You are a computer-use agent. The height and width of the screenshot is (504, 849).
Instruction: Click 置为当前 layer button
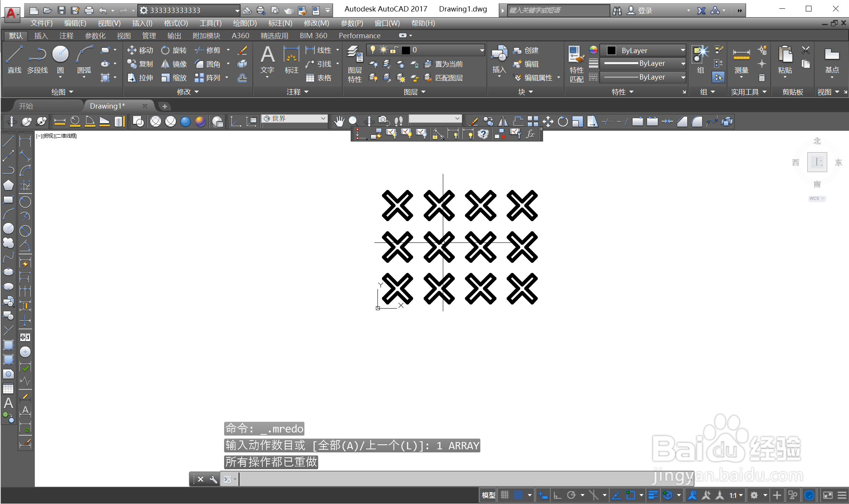444,64
